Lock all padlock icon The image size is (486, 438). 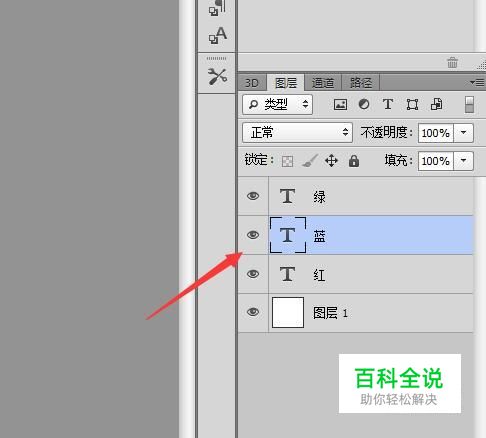[x=354, y=161]
